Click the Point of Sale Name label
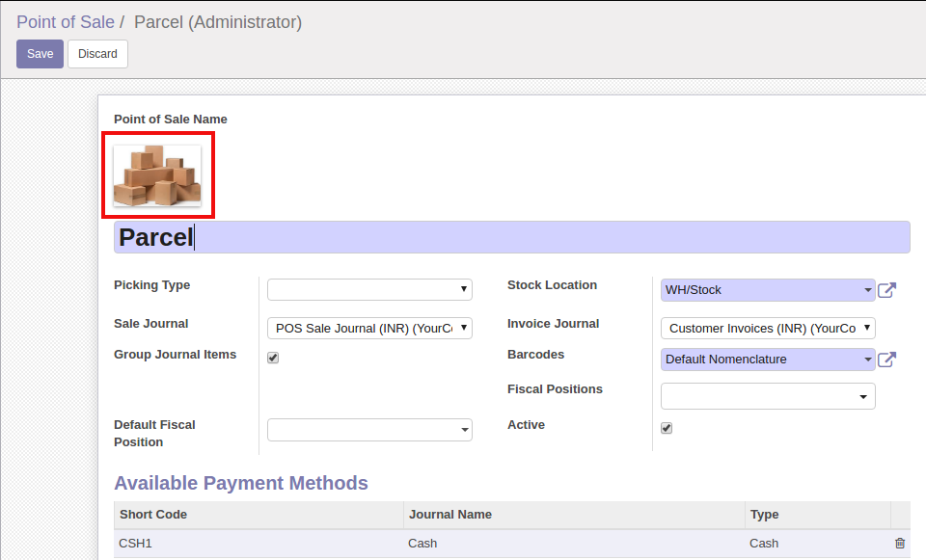Screen dimensions: 926x560 click(x=171, y=120)
